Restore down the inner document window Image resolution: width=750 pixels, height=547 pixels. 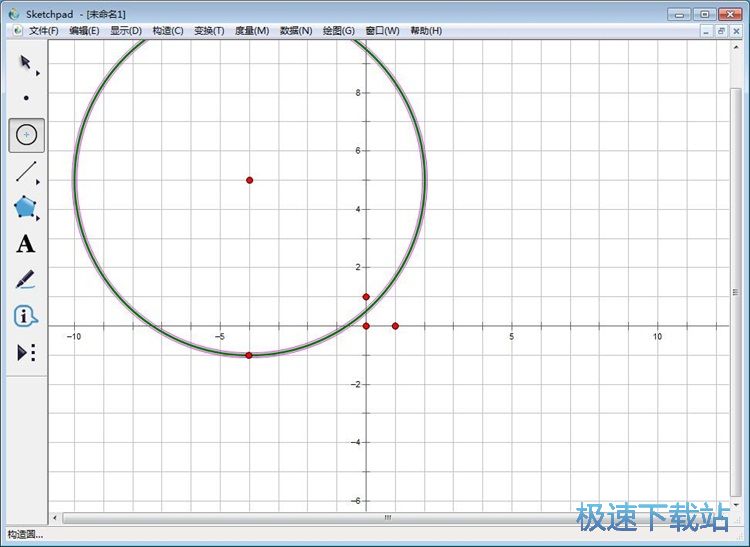tap(720, 31)
